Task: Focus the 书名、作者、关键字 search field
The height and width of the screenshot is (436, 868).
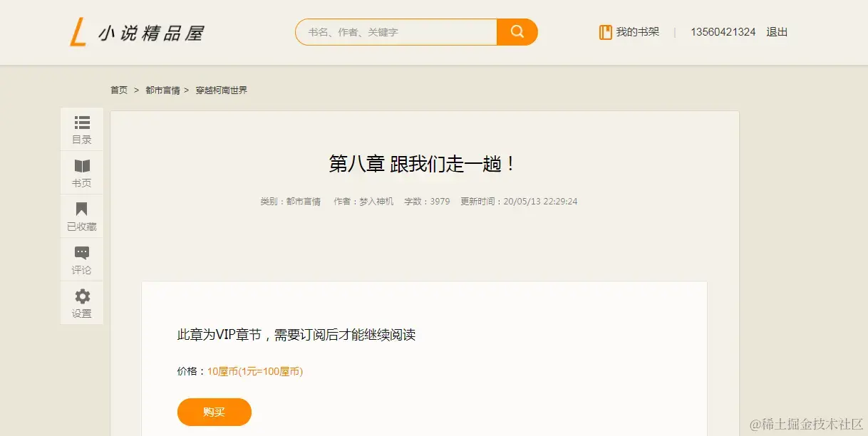Action: coord(396,32)
